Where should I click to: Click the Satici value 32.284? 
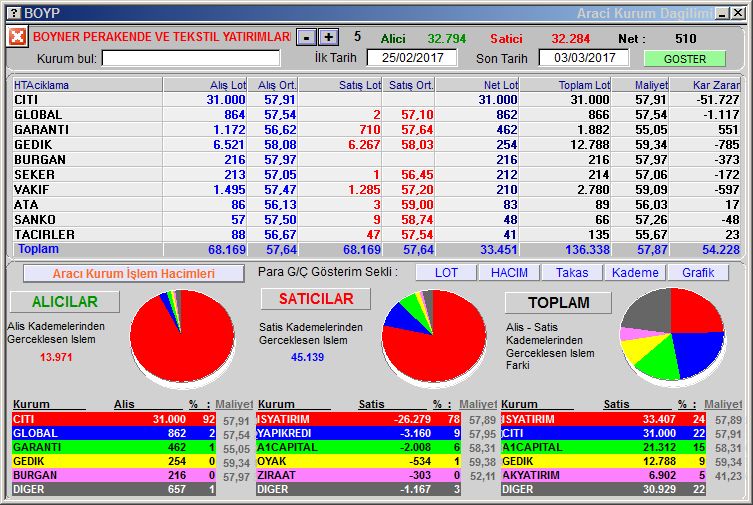tap(571, 38)
